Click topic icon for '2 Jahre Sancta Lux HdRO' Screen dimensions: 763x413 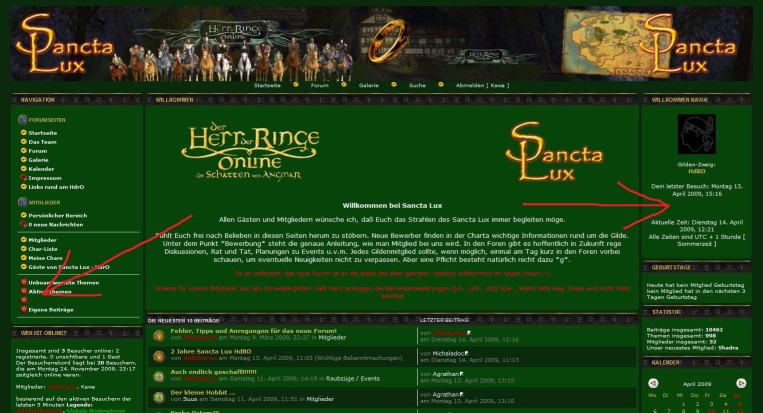click(x=159, y=354)
